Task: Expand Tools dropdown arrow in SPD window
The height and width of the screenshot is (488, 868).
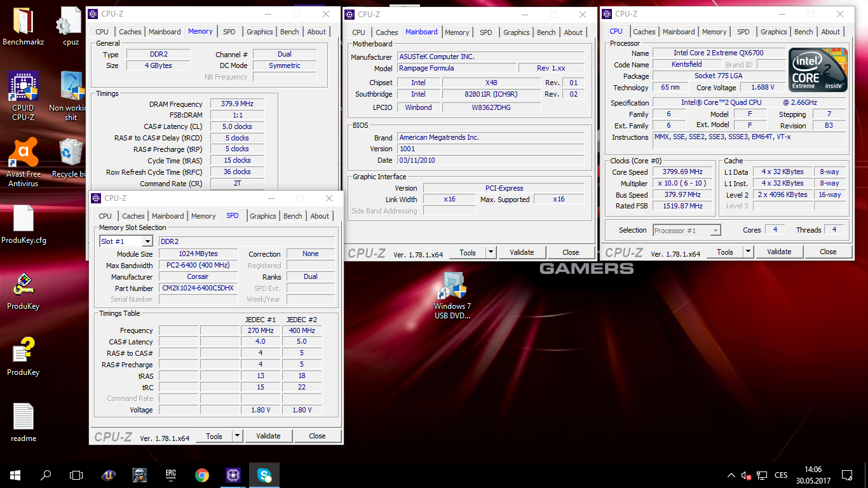Action: pyautogui.click(x=238, y=436)
